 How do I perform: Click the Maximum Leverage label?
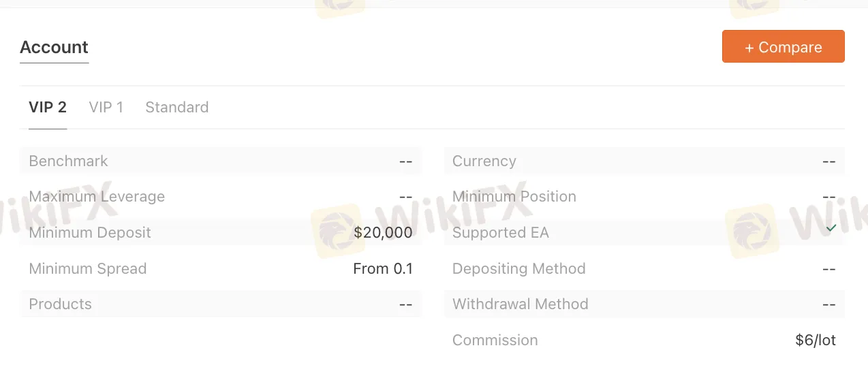(97, 197)
